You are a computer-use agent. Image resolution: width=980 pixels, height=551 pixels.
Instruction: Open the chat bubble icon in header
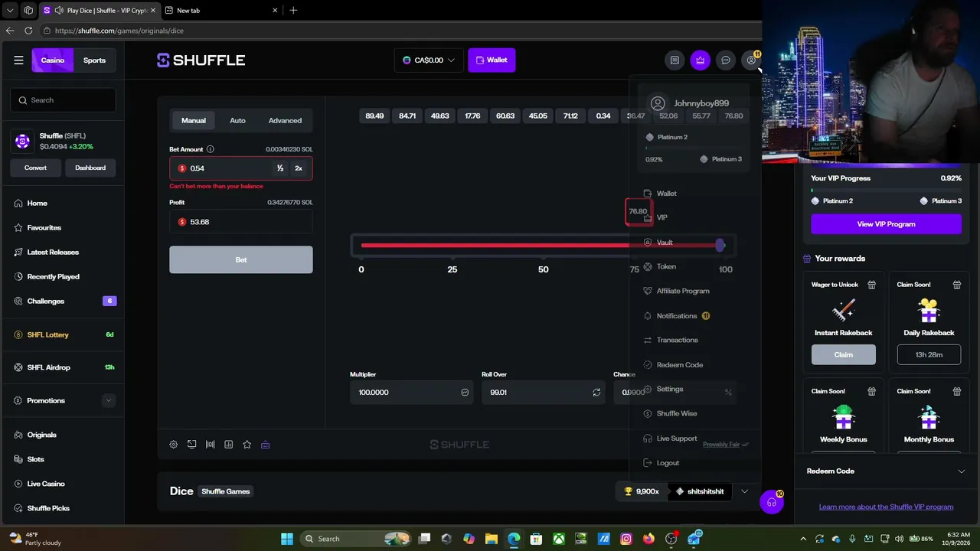click(x=726, y=60)
